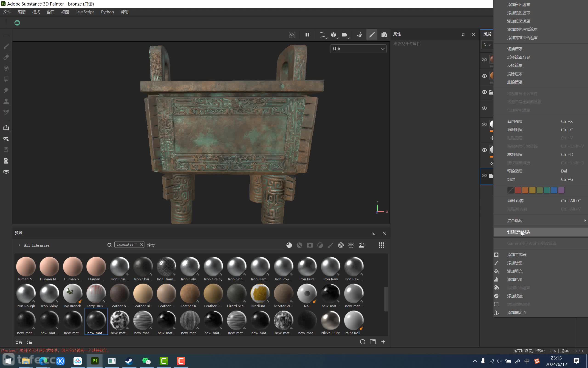Pick the red layer color swatch
Screen dimensions: 588x368
518,190
